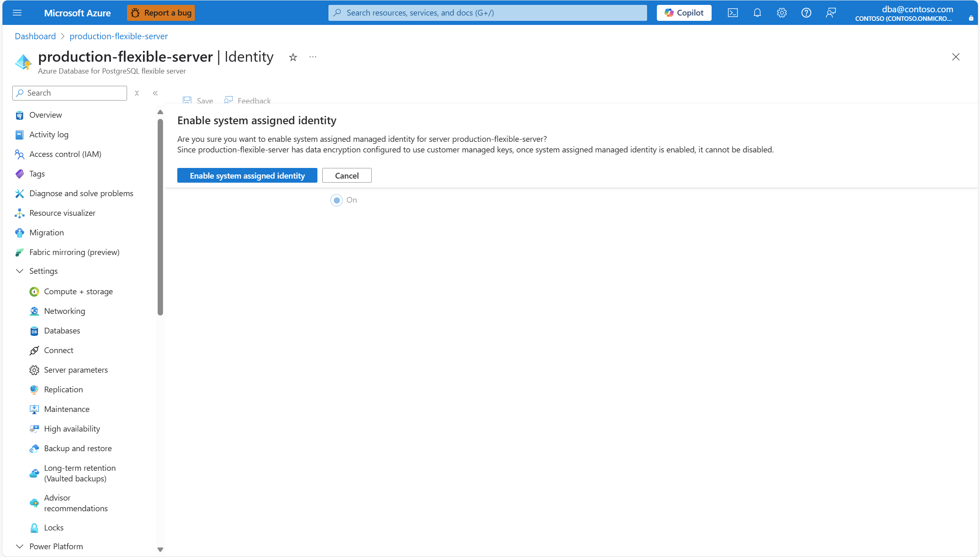Click the sidebar scrollbar thumb
Screen dimensions: 980x557
coord(160,217)
